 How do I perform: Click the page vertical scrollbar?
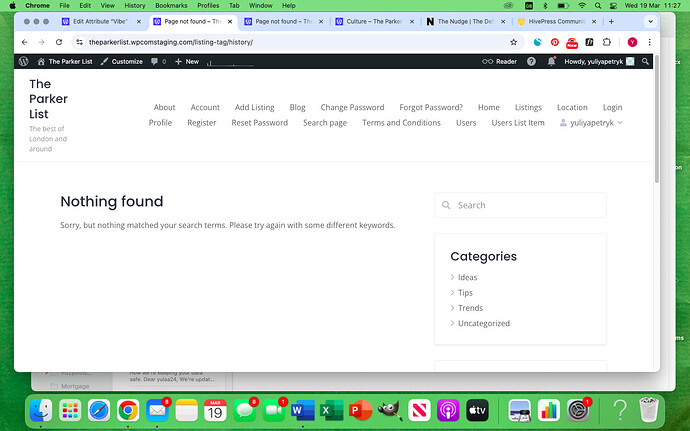pyautogui.click(x=657, y=119)
